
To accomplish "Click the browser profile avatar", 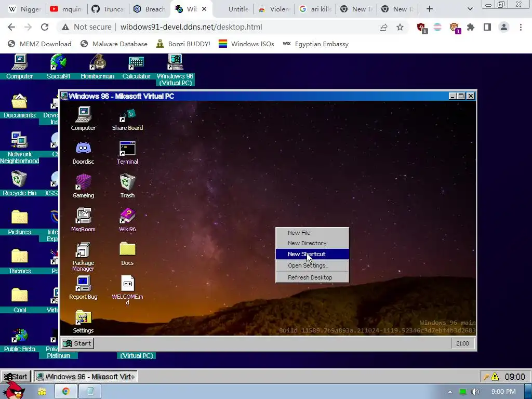I will coord(504,27).
